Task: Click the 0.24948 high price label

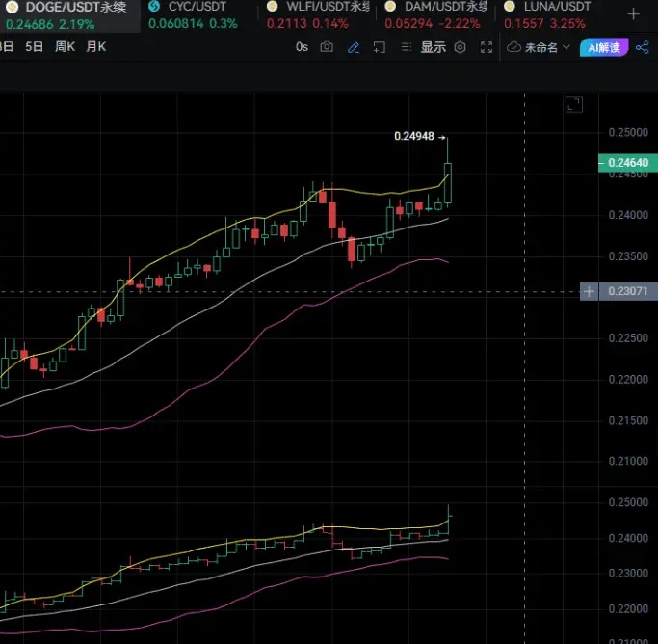Action: point(413,136)
